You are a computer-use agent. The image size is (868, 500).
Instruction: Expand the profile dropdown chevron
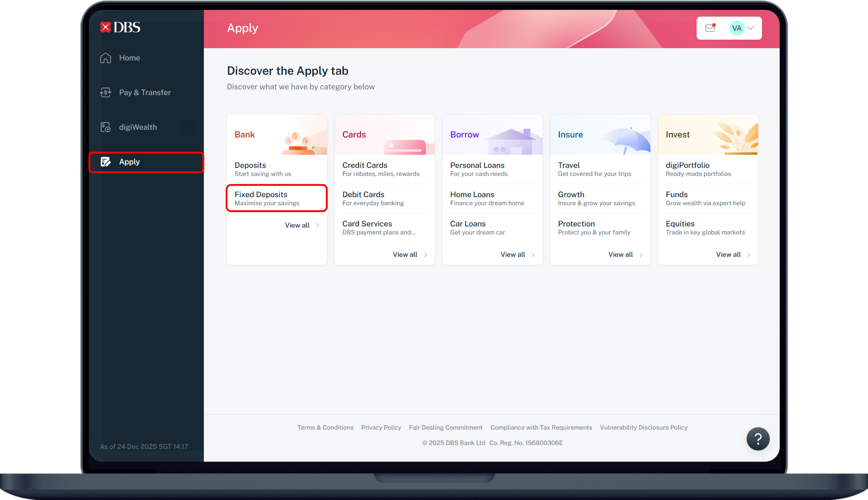[x=751, y=28]
